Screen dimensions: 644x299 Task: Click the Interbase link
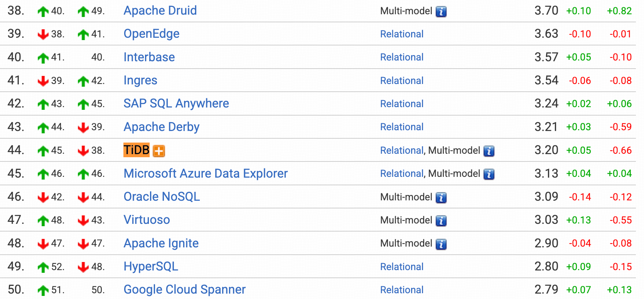(149, 57)
